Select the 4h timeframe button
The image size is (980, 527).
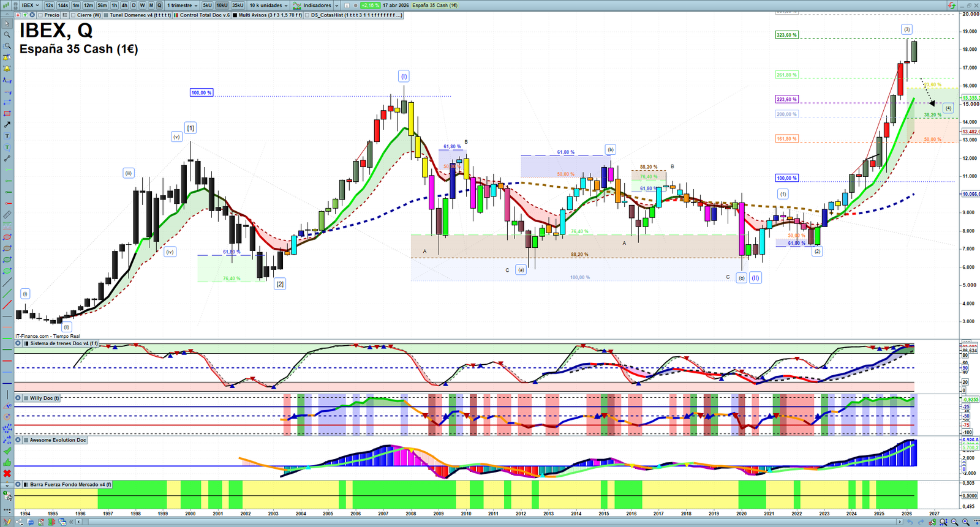[x=124, y=6]
